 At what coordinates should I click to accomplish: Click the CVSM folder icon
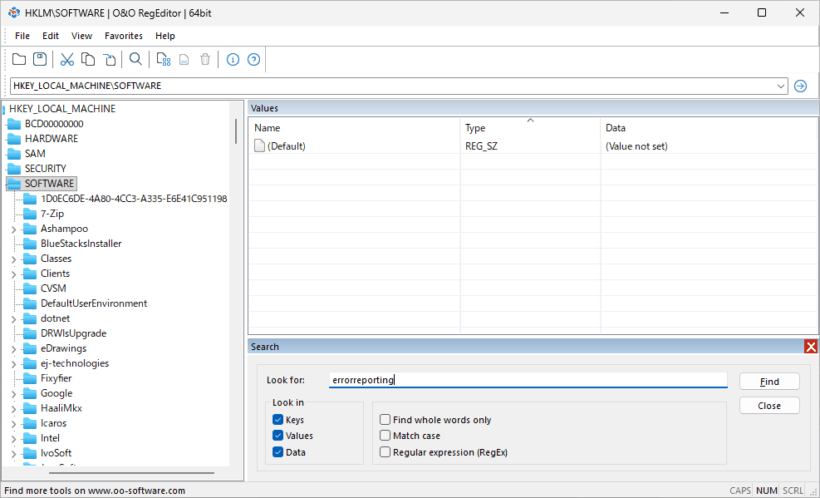point(30,288)
